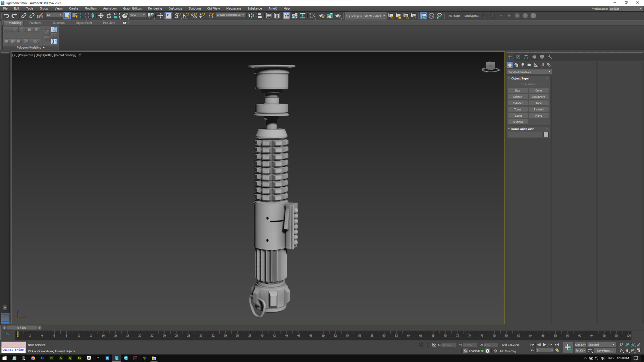Image resolution: width=644 pixels, height=362 pixels.
Task: Click the Undo icon
Action: (x=6, y=16)
